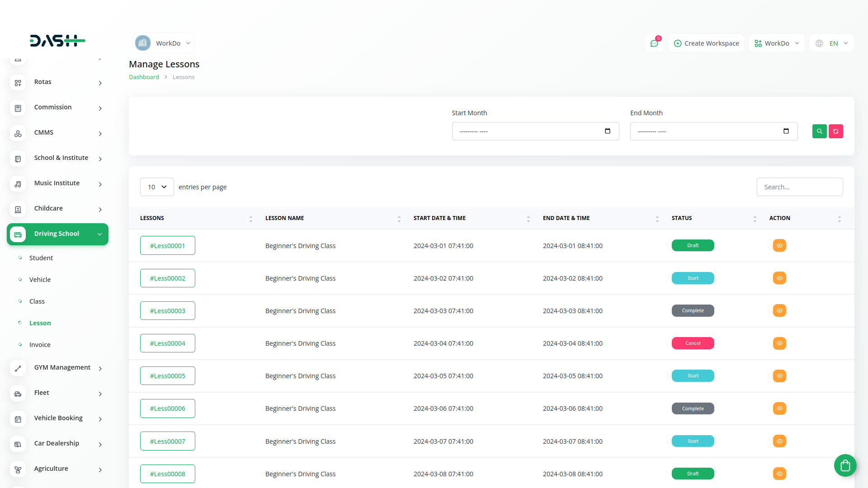This screenshot has width=868, height=488.
Task: Click the Create Workspace button
Action: (706, 43)
